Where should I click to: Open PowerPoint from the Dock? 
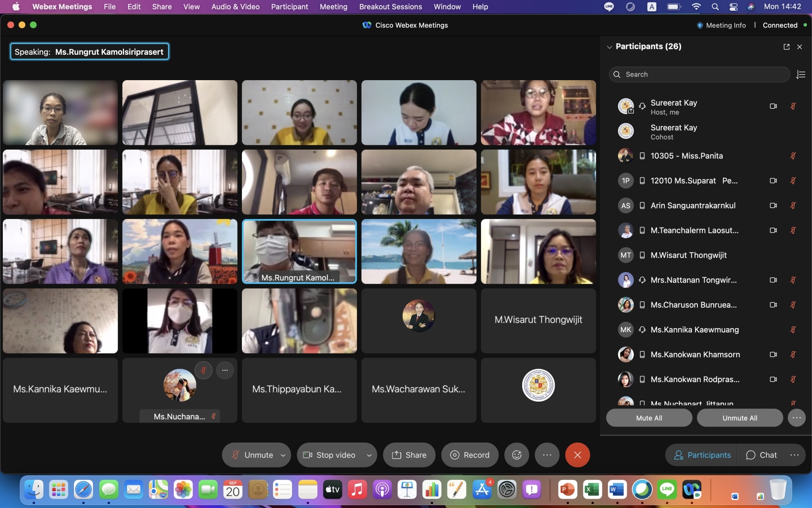[x=567, y=489]
